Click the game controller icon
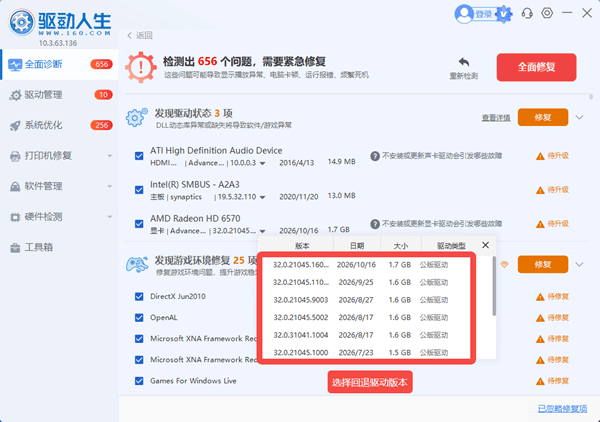Screen dimensions: 600x422 [x=137, y=264]
